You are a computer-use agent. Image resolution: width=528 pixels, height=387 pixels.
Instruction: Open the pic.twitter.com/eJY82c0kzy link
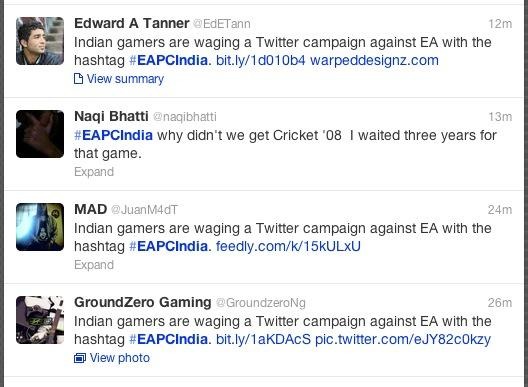(403, 339)
